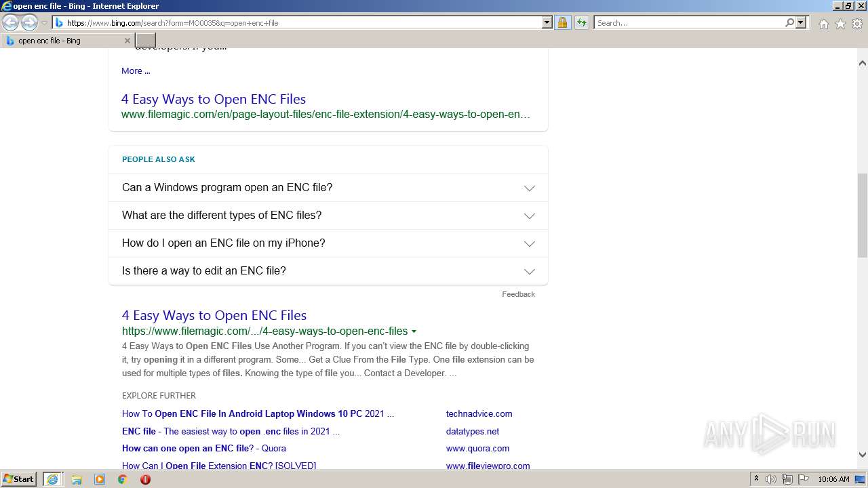Click the 'More ...' link
This screenshot has width=868, height=488.
pos(136,70)
